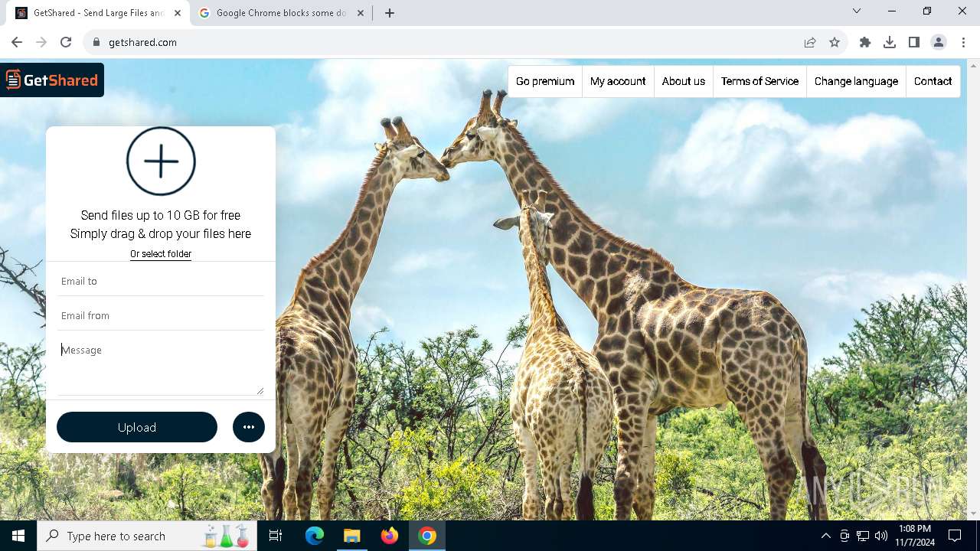Open the notification center
The height and width of the screenshot is (551, 980).
955,536
